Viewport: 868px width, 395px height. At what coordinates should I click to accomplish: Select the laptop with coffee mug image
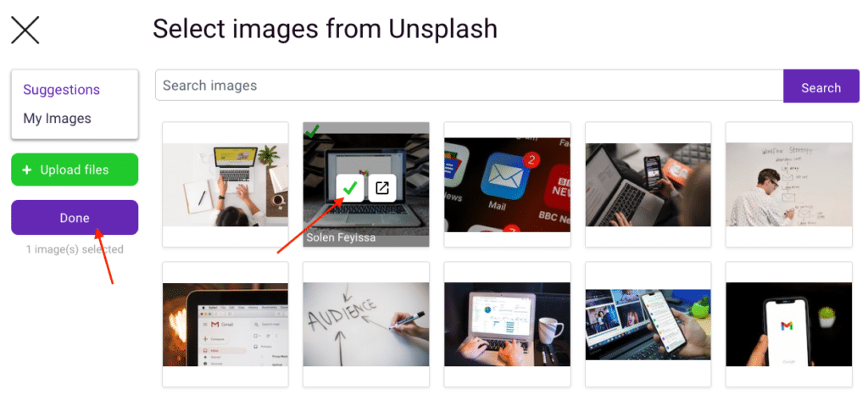click(507, 325)
